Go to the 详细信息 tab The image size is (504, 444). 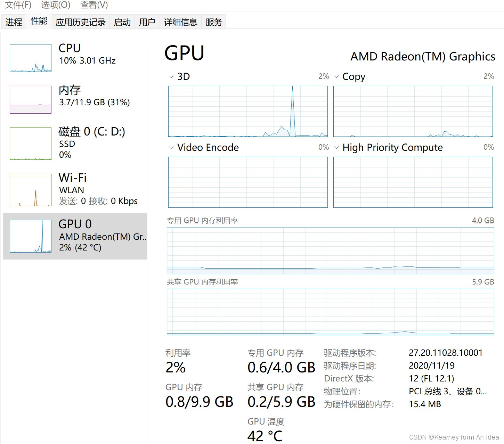pos(180,22)
